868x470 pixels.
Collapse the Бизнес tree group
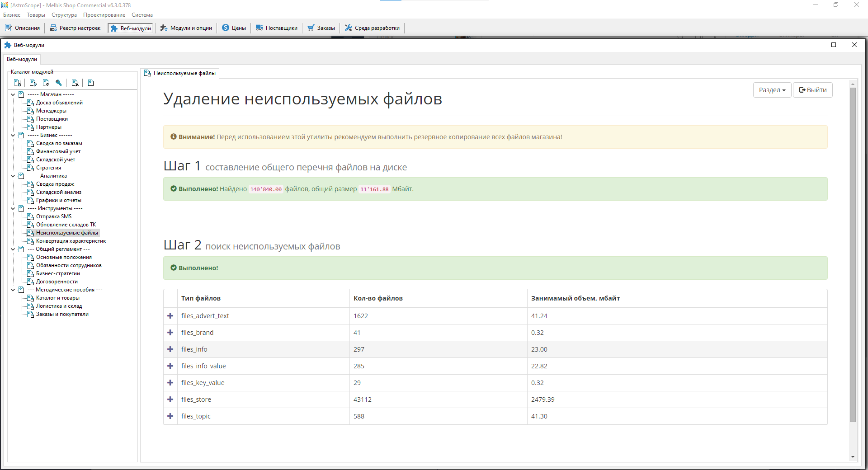click(x=13, y=135)
